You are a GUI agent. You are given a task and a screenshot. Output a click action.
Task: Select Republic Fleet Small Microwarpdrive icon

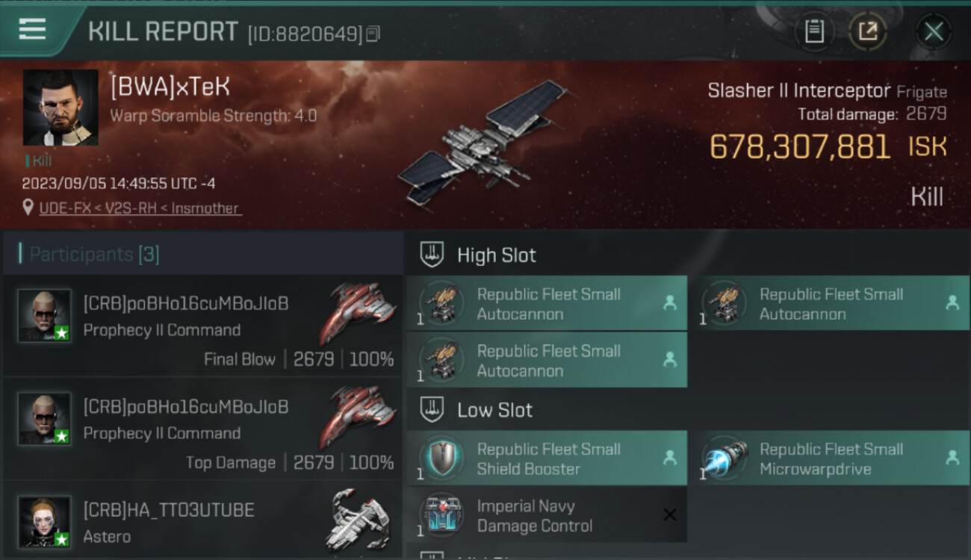(x=724, y=458)
